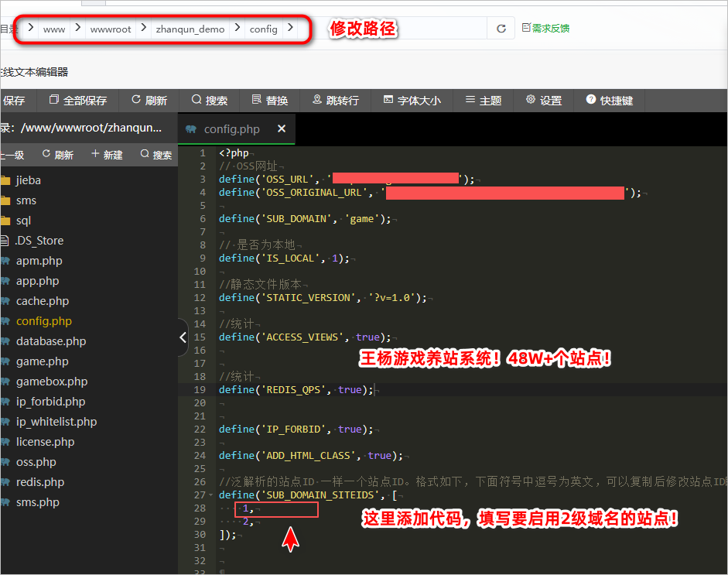Open the 替换 replace tool
Viewport: 728px width, 575px height.
pos(270,101)
